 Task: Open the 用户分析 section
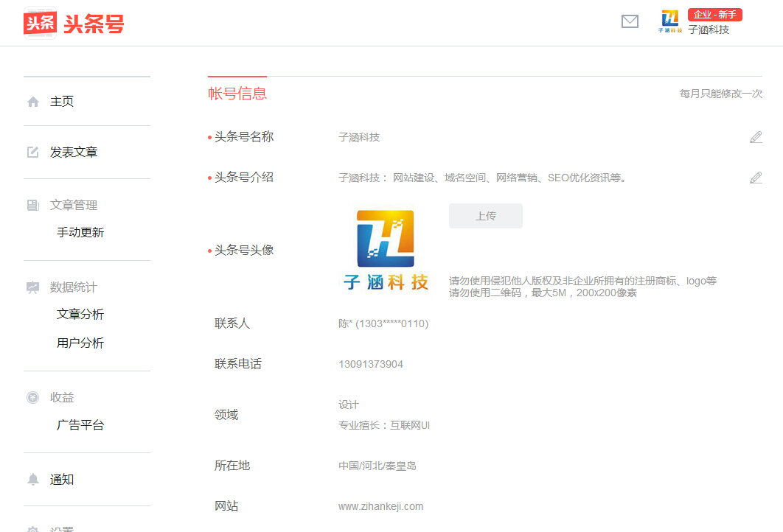pos(83,343)
